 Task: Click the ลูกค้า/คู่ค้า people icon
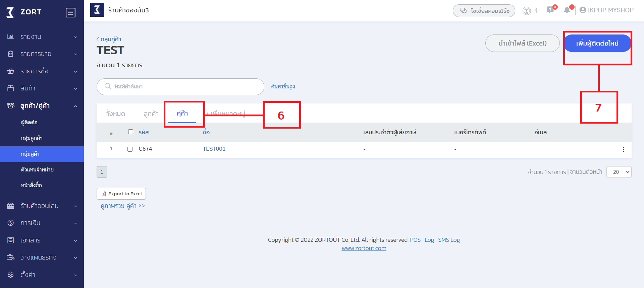(11, 105)
